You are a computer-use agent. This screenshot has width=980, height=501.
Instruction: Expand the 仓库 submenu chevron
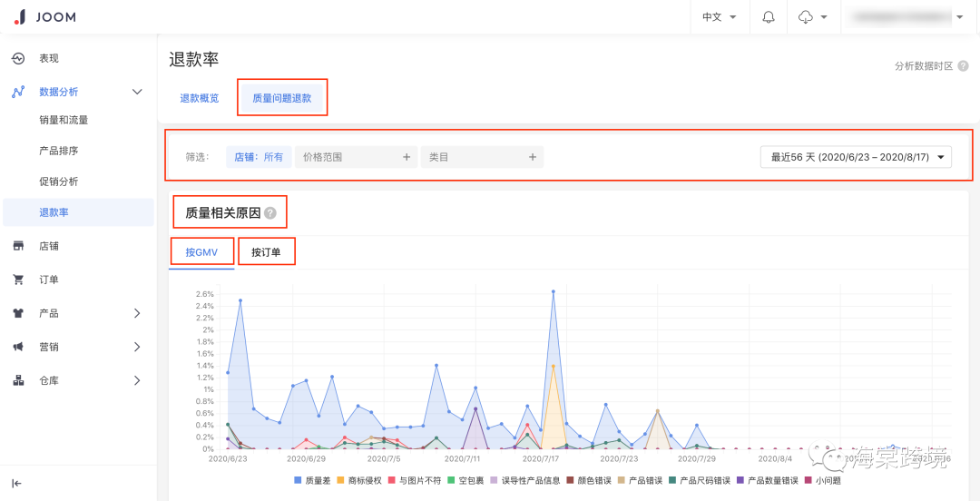138,380
